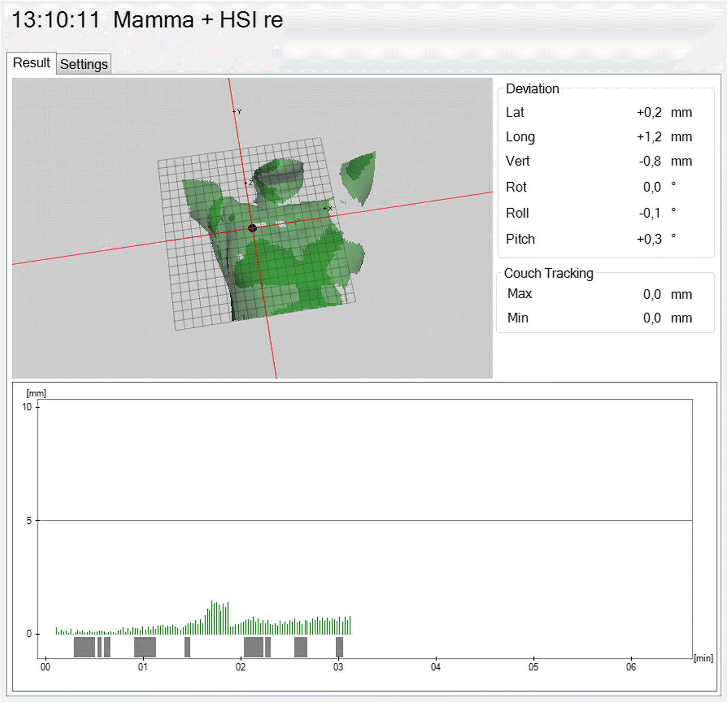Click the isocenter marker in the 3D view
The width and height of the screenshot is (728, 703).
coord(252,228)
